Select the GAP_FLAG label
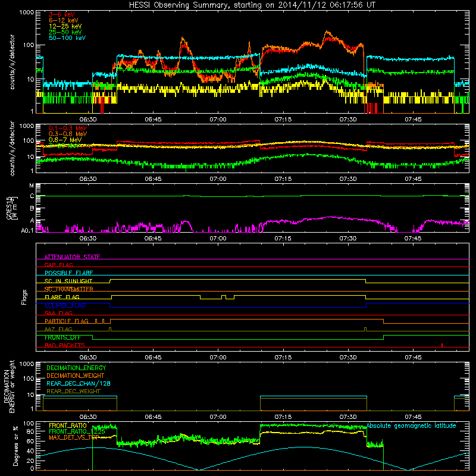This screenshot has width=476, height=476. pos(58,265)
